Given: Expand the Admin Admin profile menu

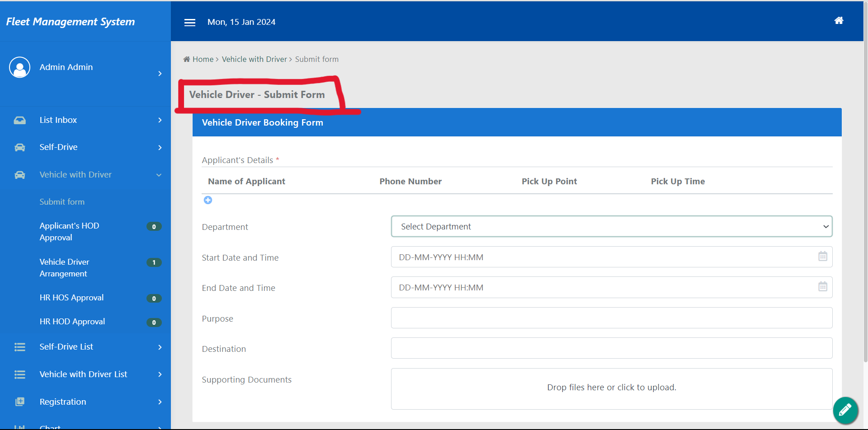Looking at the screenshot, I should click(160, 73).
